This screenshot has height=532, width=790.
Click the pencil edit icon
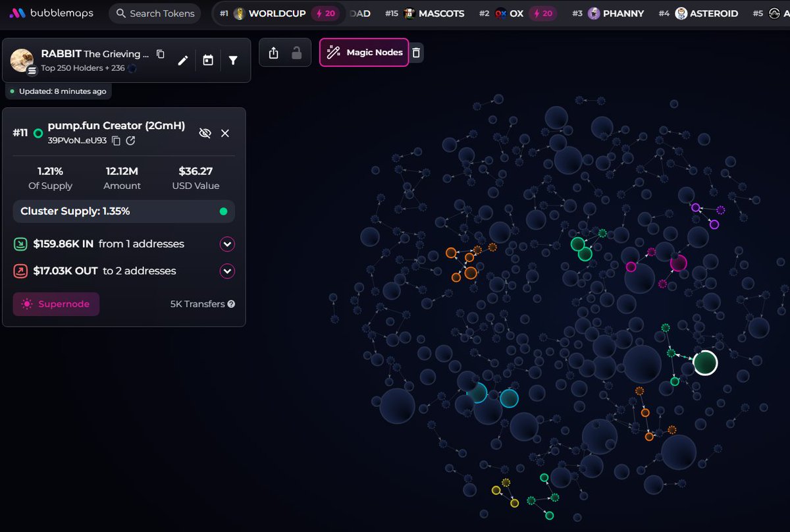pyautogui.click(x=183, y=61)
